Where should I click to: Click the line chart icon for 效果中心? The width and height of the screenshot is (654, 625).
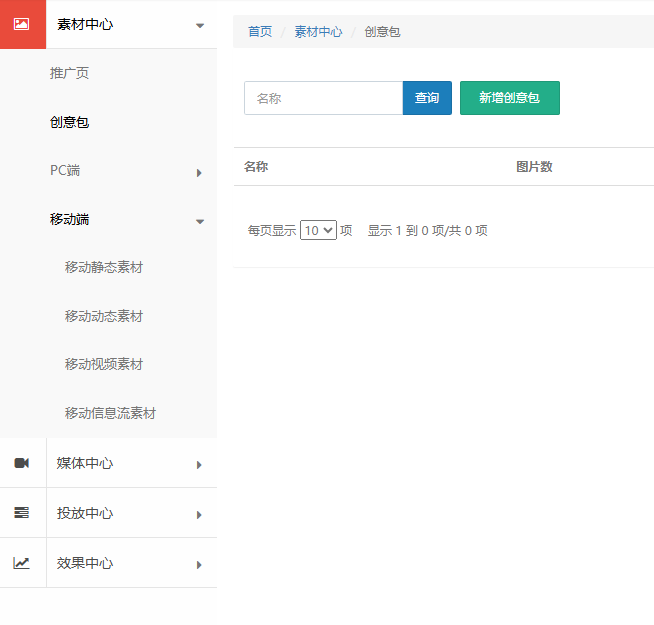tap(22, 563)
